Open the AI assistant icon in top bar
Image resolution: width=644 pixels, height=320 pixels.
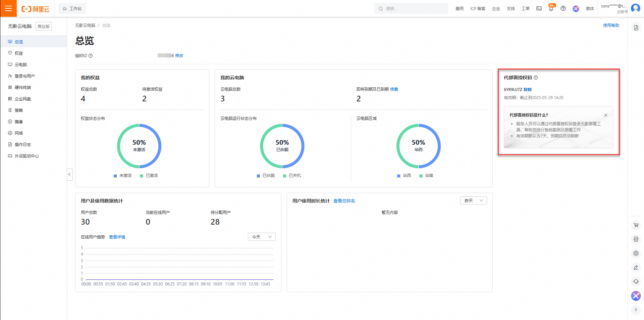[576, 8]
